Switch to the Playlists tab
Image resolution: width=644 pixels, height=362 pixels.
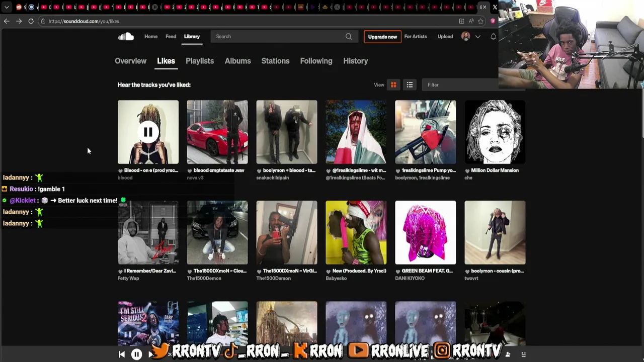[200, 61]
